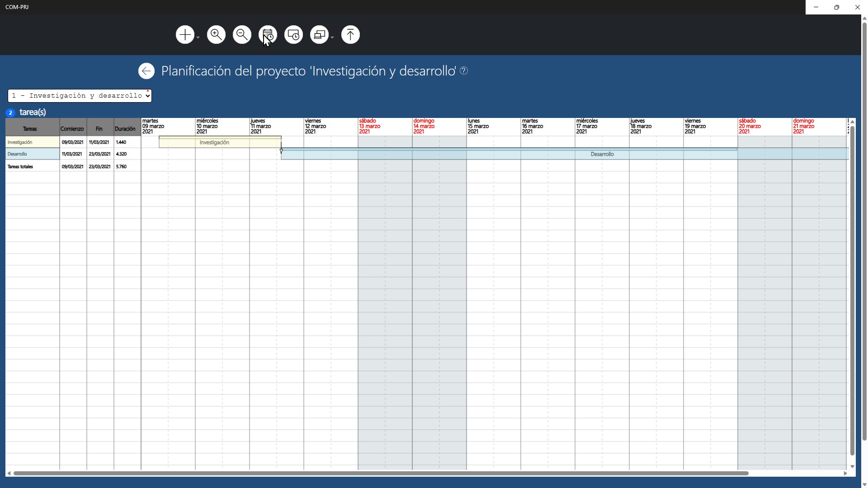
Task: Click the add (plus) toolbar button
Action: pos(184,35)
